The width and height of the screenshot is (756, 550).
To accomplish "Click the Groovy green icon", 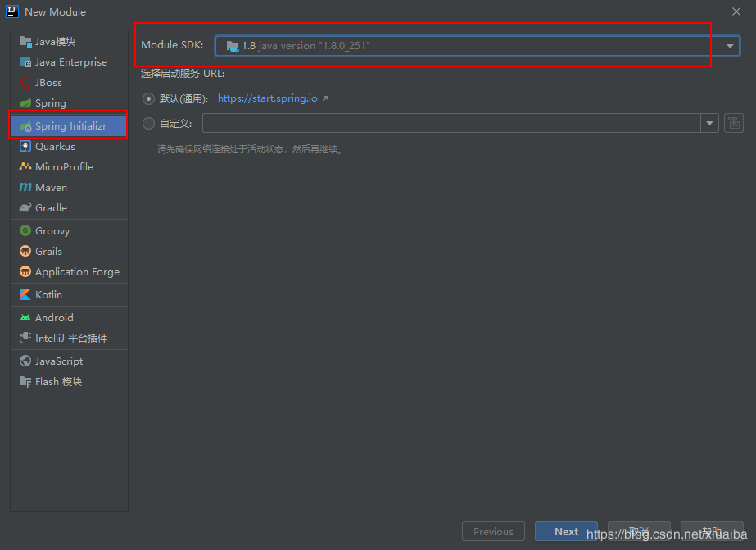I will pyautogui.click(x=25, y=230).
